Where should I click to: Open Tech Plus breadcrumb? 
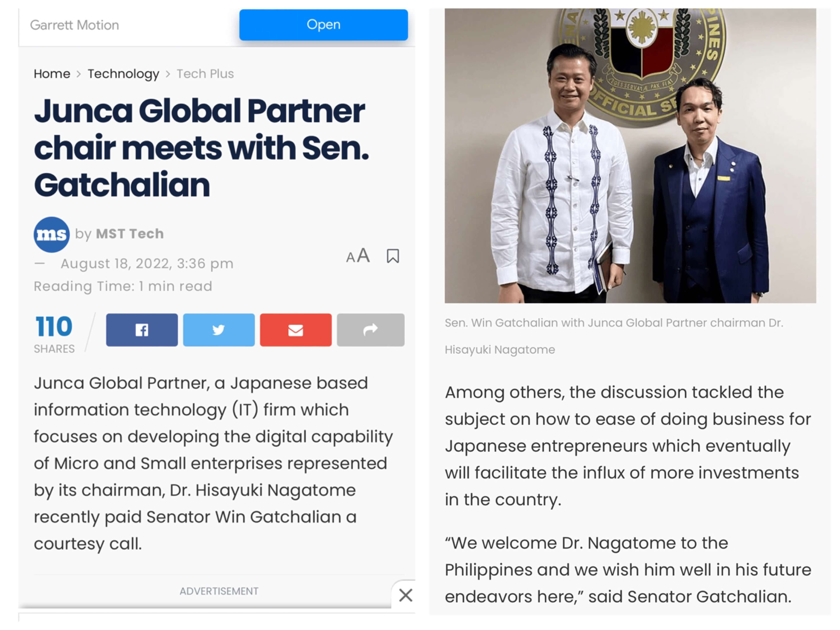205,74
